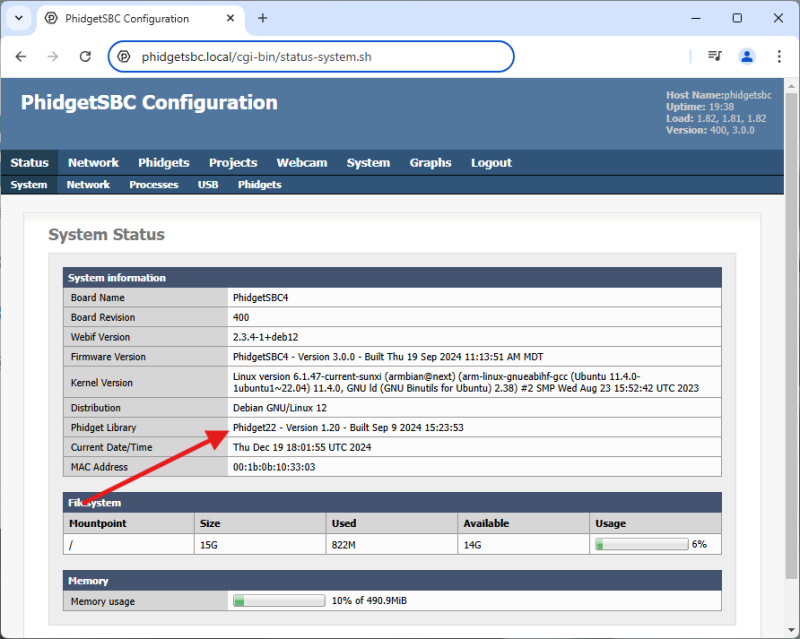Click the Logout link

491,162
